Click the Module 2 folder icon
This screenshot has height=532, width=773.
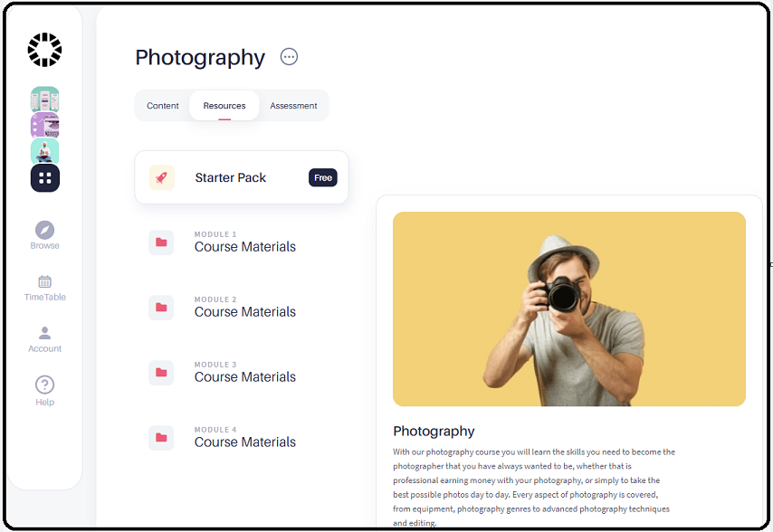pos(161,308)
